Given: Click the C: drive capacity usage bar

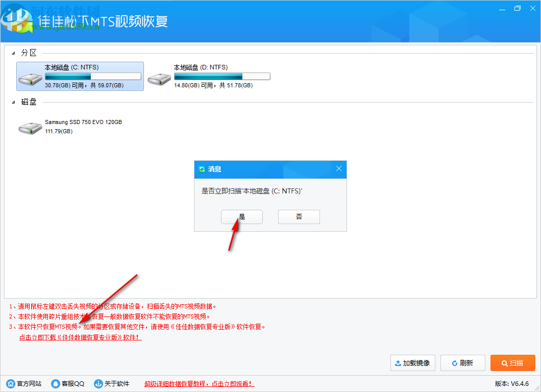Looking at the screenshot, I should (x=92, y=76).
